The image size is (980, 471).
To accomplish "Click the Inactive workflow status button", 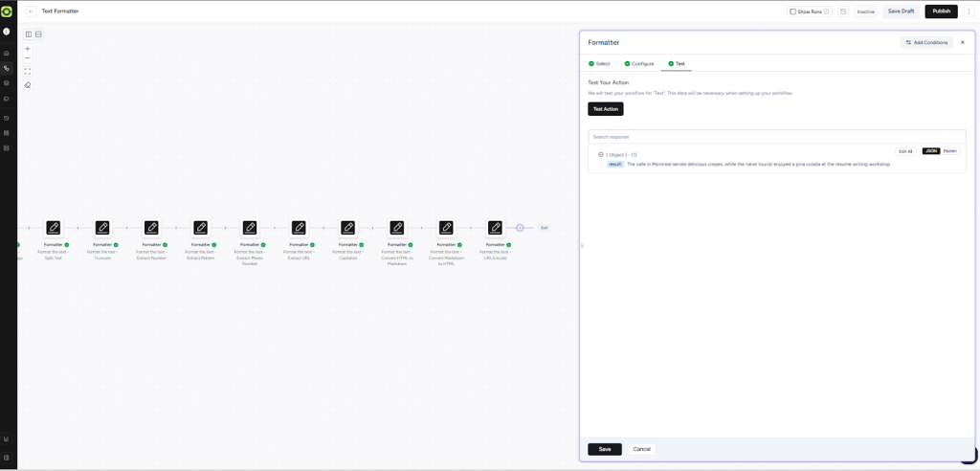I will click(865, 11).
